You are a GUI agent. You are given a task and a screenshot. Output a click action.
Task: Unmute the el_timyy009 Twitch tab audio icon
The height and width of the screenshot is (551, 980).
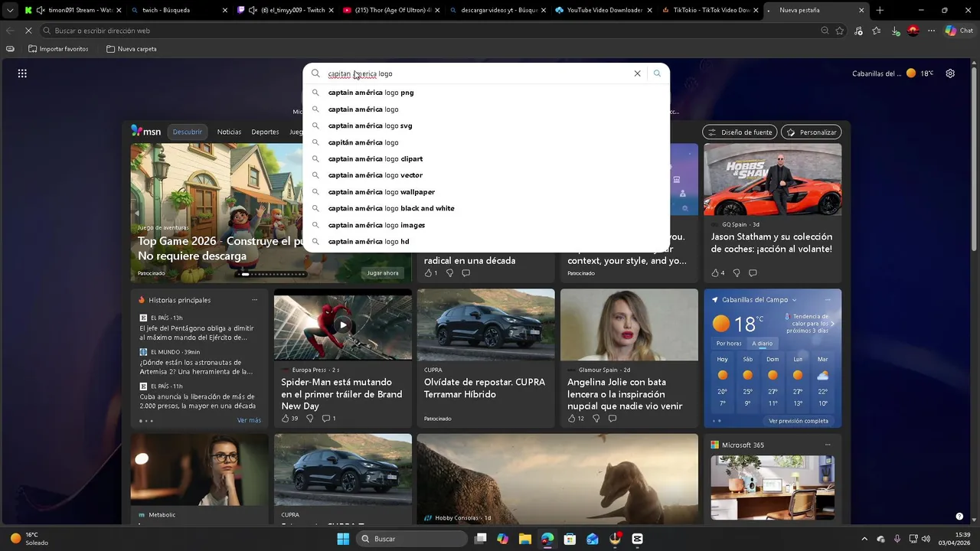253,10
